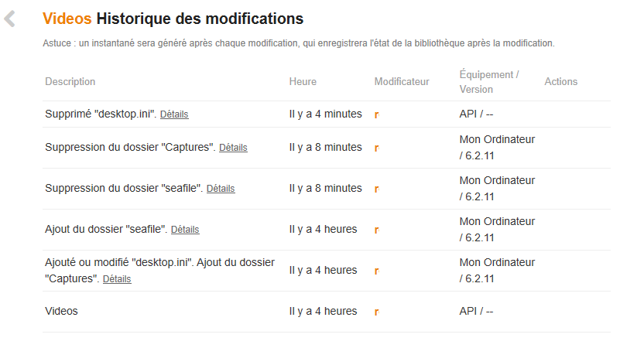644x348 pixels.
Task: Go back using the left arrow icon
Action: pyautogui.click(x=10, y=19)
